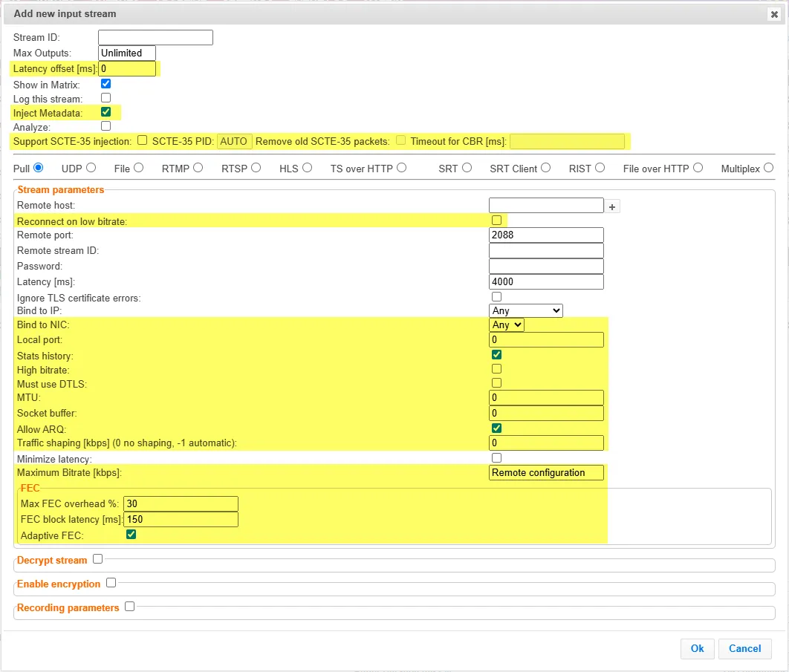
Task: Enable Reconnect on low bitrate
Action: click(x=496, y=221)
